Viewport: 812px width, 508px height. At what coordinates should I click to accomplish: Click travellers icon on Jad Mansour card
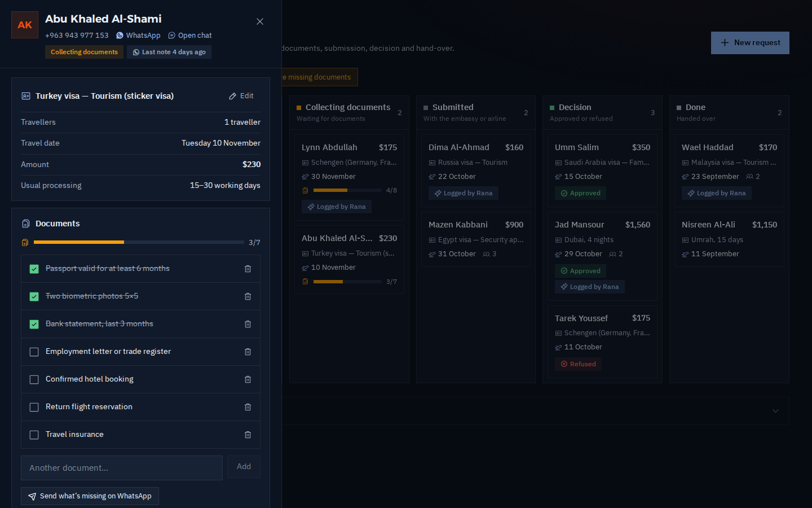(612, 254)
